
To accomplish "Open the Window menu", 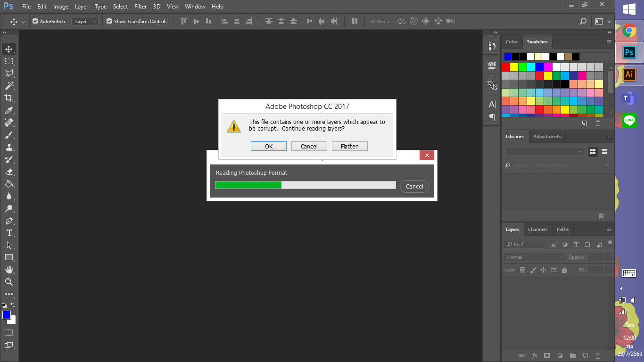I will [x=195, y=7].
